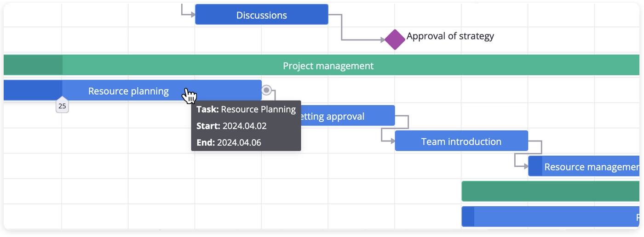Select the bottom-most blue task bar
The image size is (644, 237).
pos(552,216)
